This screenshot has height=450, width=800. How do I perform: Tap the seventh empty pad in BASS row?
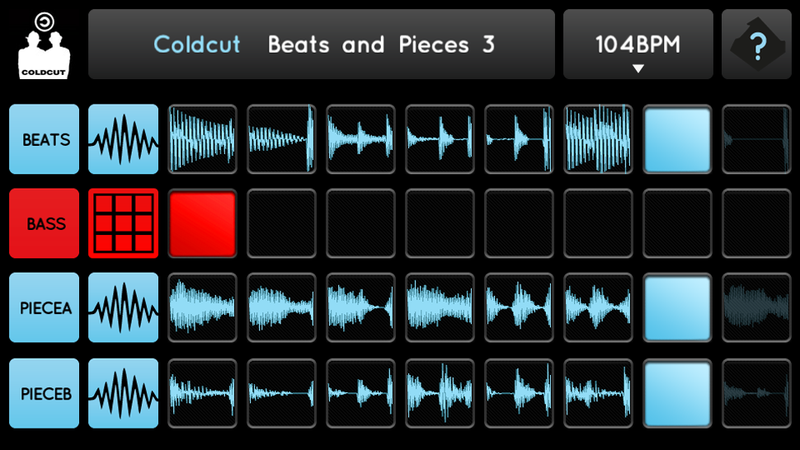677,223
